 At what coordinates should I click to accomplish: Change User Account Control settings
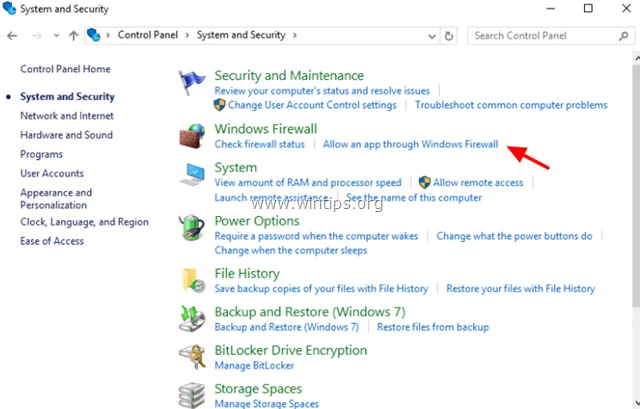[x=312, y=105]
